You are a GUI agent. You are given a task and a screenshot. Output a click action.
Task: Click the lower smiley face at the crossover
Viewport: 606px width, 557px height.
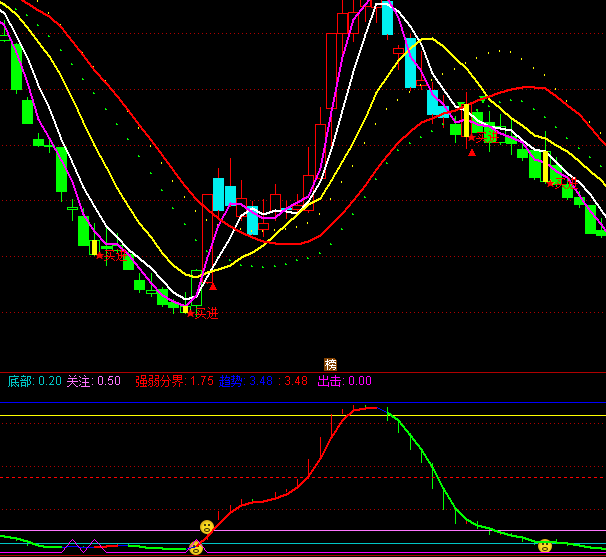coord(196,547)
